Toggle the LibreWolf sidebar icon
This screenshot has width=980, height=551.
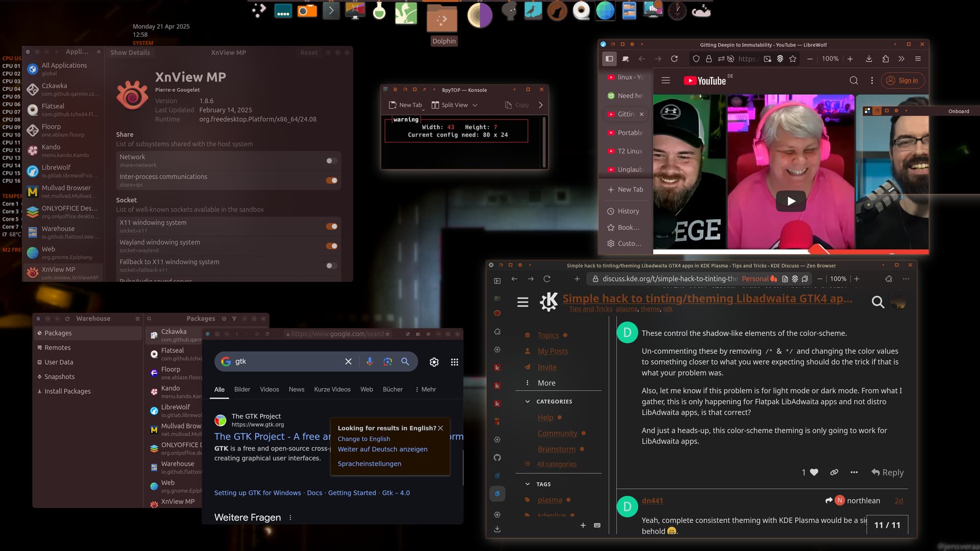[x=609, y=59]
